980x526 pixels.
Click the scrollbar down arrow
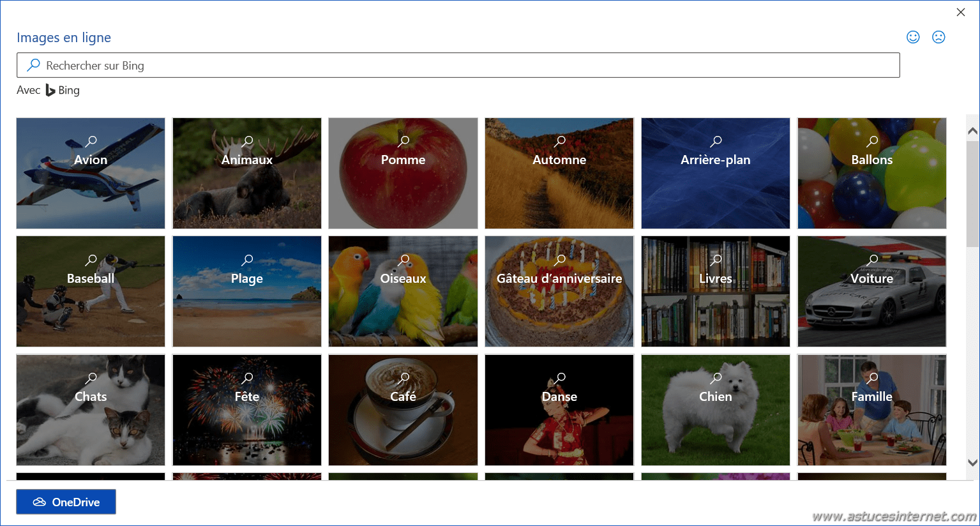point(972,463)
